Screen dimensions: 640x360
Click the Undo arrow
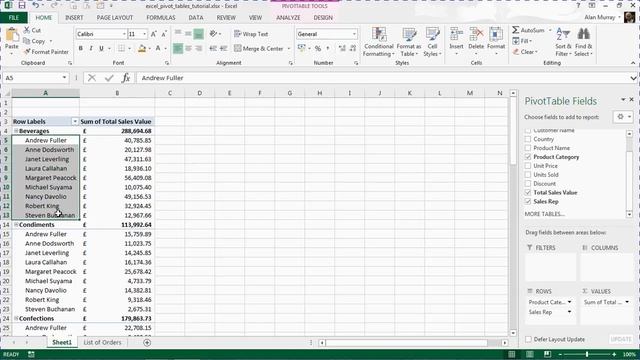coord(36,6)
